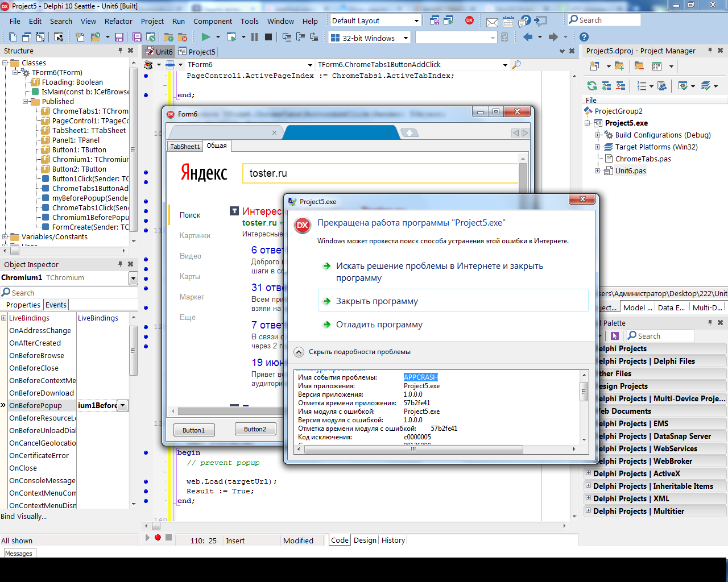Image resolution: width=728 pixels, height=582 pixels.
Task: Click the envelope icon in top toolbar
Action: (x=493, y=22)
